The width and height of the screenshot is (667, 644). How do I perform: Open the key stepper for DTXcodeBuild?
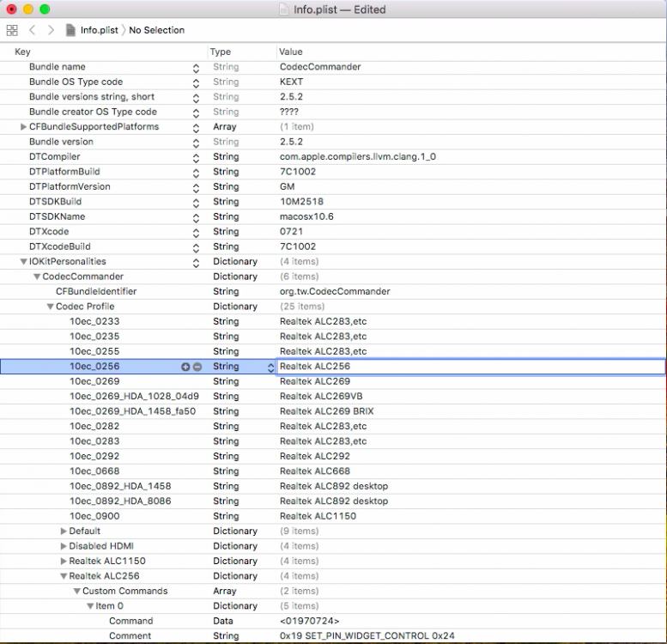(196, 248)
